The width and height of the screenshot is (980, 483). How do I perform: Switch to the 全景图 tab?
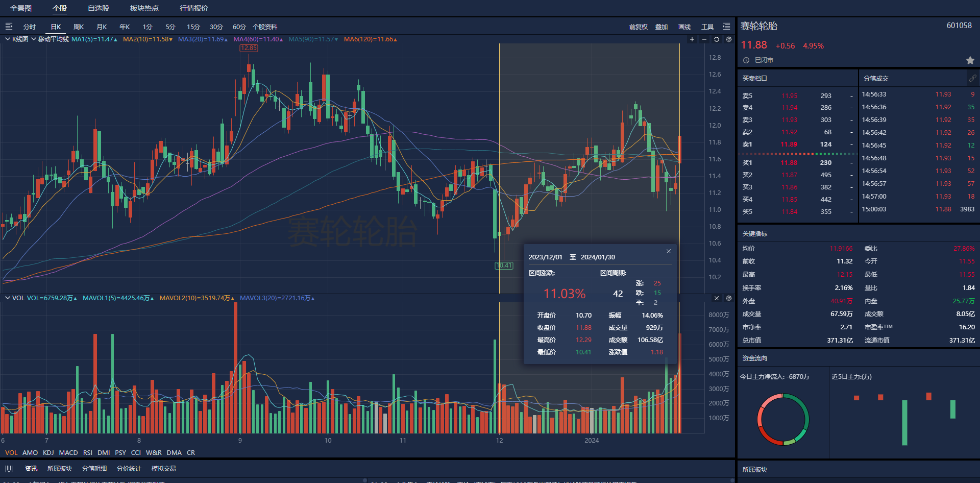(x=21, y=8)
